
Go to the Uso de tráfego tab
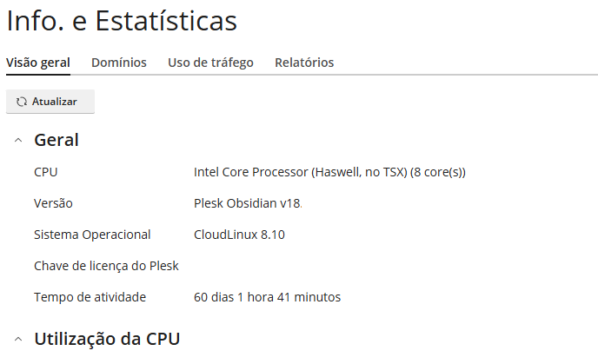[210, 63]
